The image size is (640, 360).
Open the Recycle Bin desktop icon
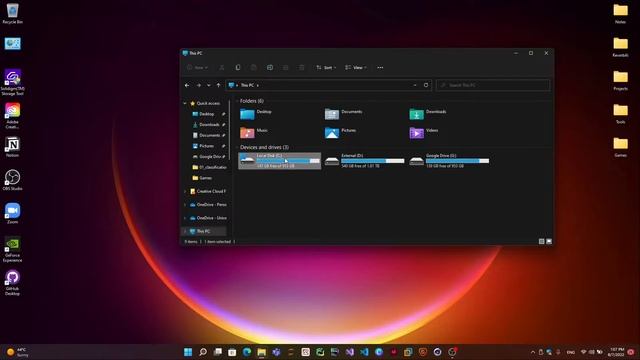pyautogui.click(x=13, y=13)
